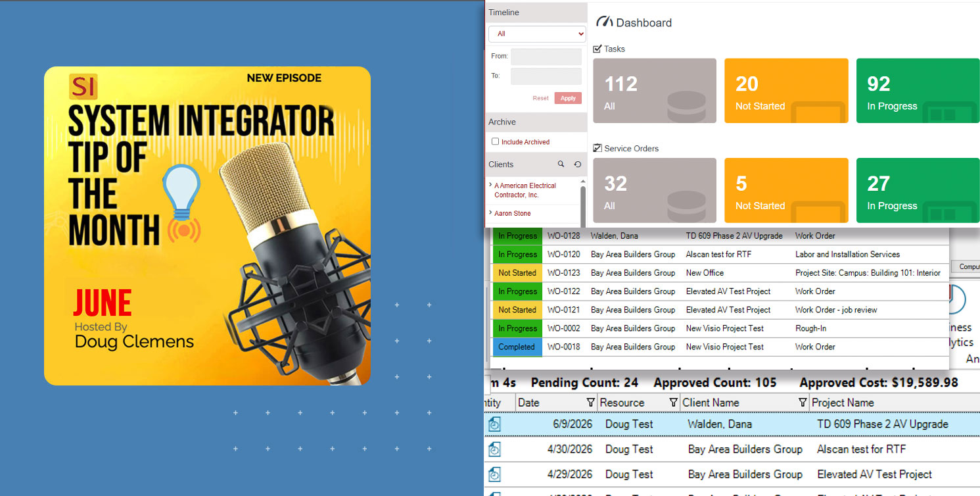This screenshot has width=980, height=496.
Task: Open the 27 In Progress service orders tile
Action: click(x=918, y=190)
